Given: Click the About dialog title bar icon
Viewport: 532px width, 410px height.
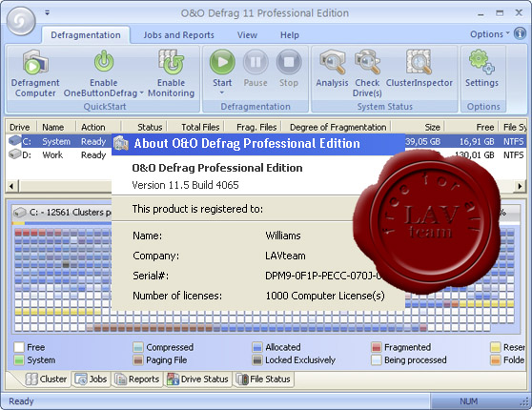Looking at the screenshot, I should coord(121,143).
